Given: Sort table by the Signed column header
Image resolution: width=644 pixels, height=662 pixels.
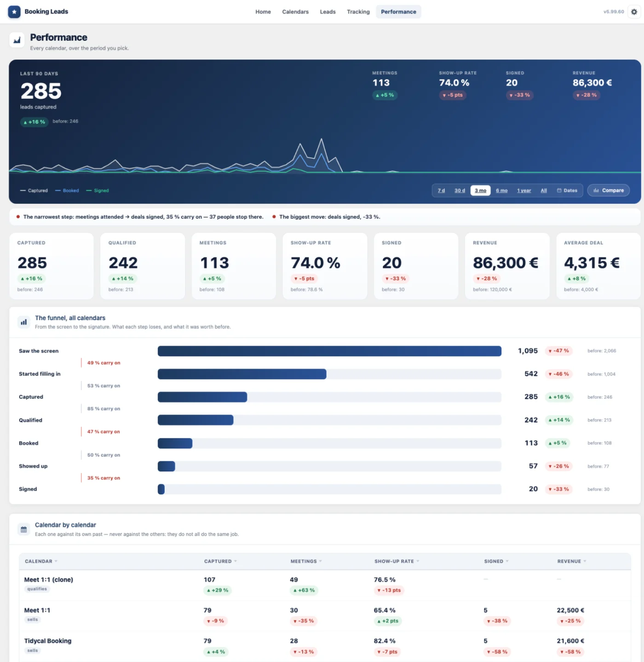Looking at the screenshot, I should [496, 561].
